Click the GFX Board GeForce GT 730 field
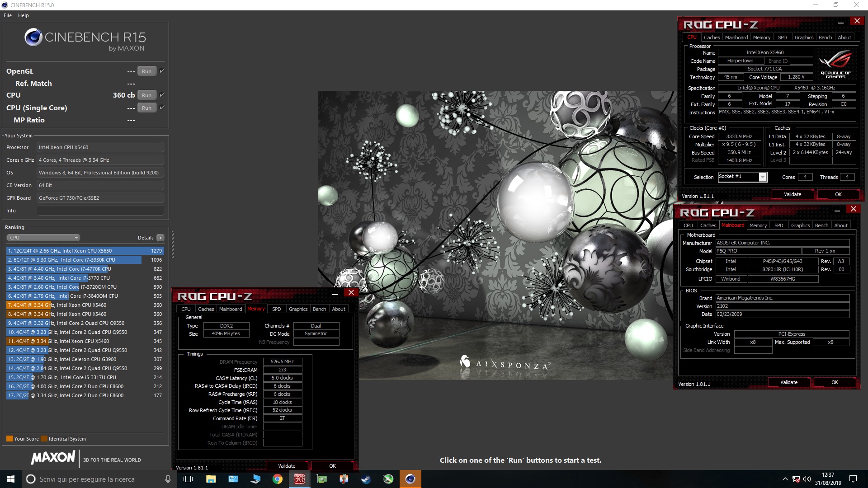868x488 pixels. tap(100, 198)
